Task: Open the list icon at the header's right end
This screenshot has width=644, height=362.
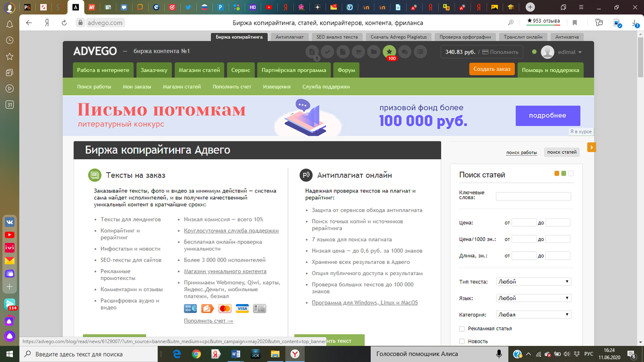Action: click(x=420, y=52)
